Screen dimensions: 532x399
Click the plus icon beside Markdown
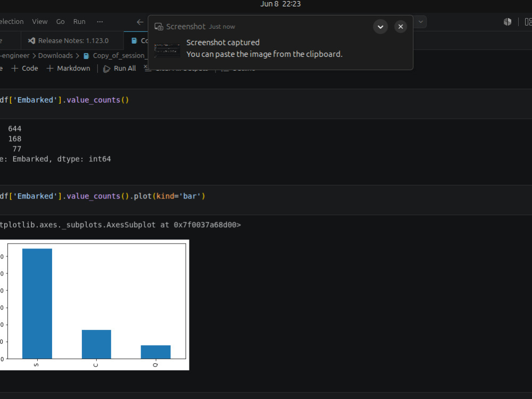tap(50, 69)
